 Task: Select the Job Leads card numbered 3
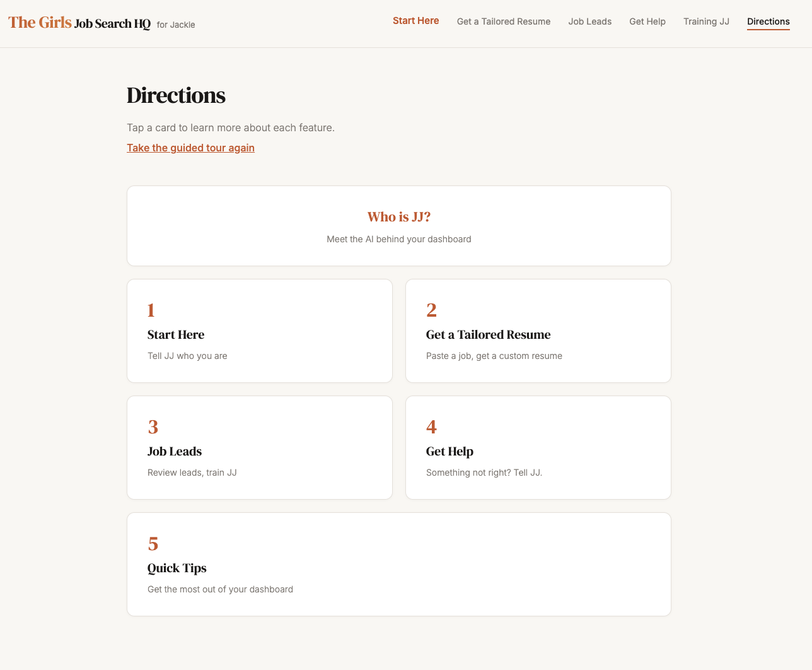click(259, 447)
